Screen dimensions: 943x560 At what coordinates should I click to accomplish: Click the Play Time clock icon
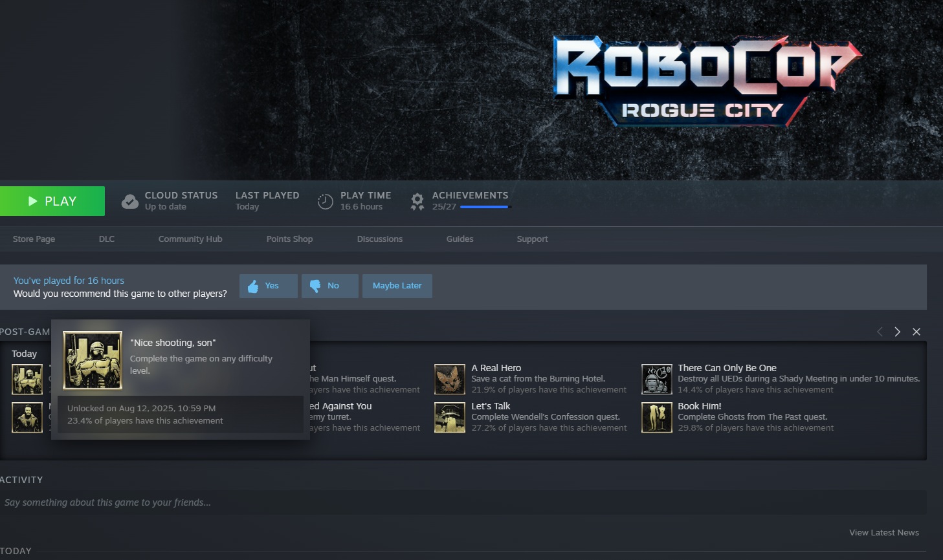tap(326, 202)
